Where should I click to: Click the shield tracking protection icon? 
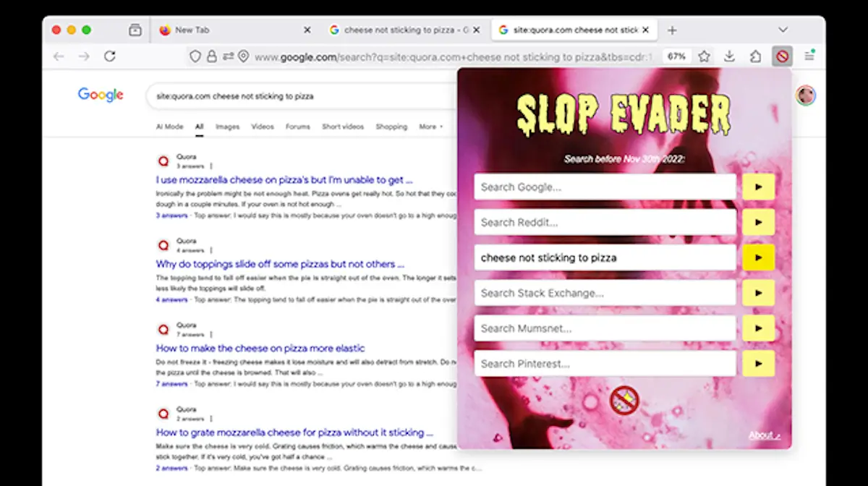coord(195,56)
